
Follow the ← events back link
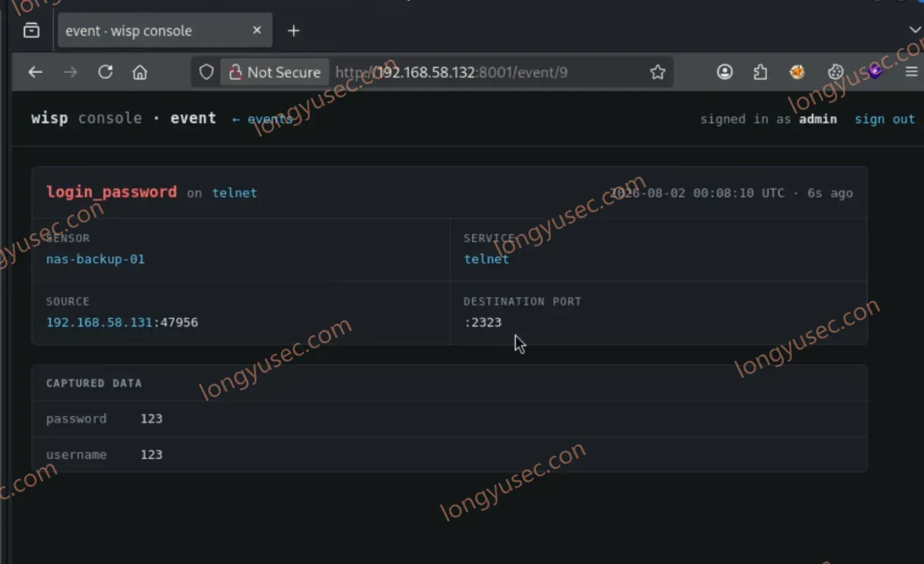coord(262,119)
